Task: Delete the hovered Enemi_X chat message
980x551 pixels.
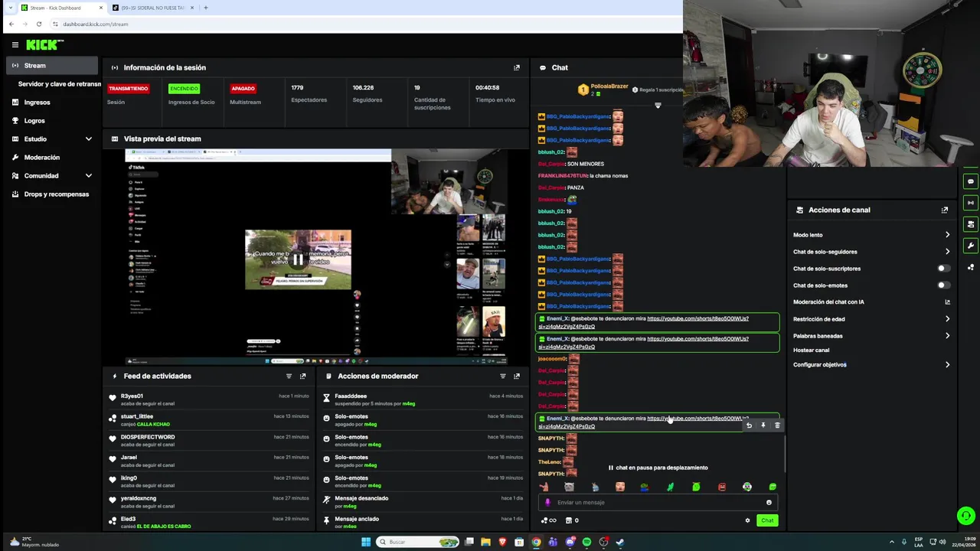Action: pos(777,425)
